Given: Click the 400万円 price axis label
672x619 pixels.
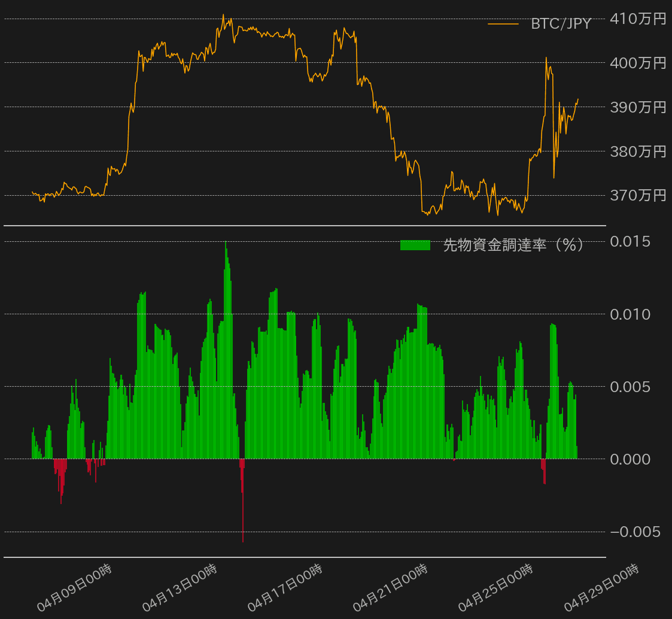Looking at the screenshot, I should pos(637,63).
